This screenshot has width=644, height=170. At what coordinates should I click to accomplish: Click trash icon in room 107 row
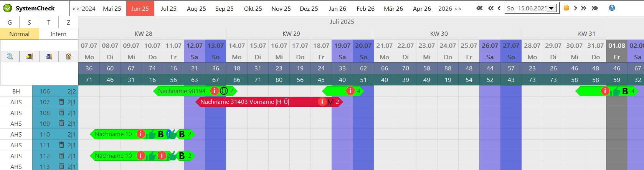coord(61,102)
